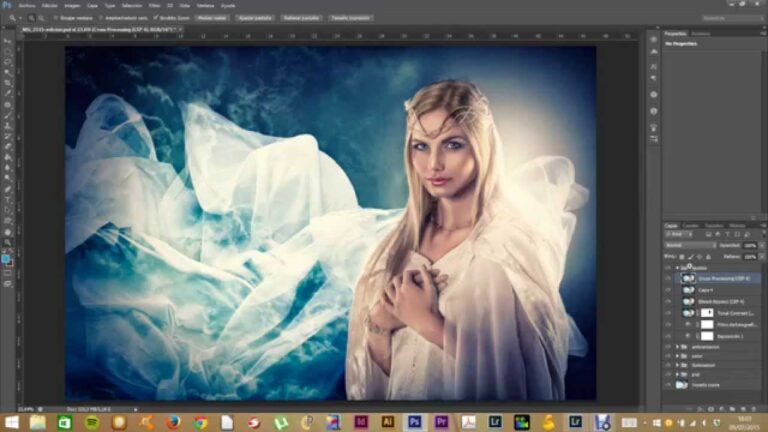Click the foreground color swatch
768x432 pixels.
5,259
